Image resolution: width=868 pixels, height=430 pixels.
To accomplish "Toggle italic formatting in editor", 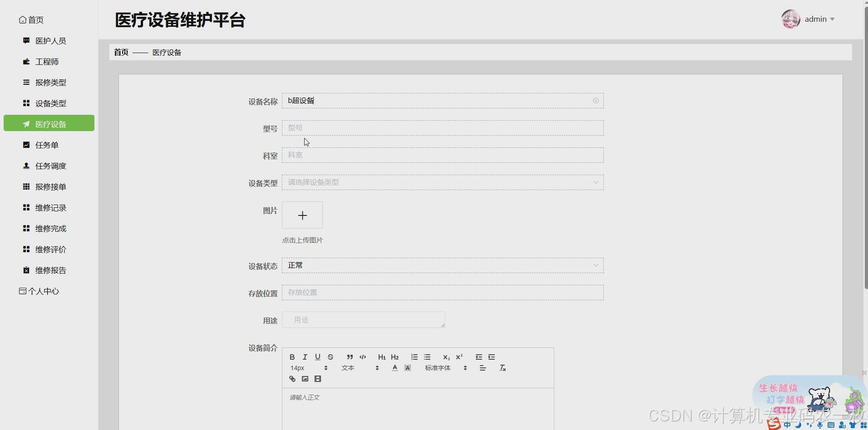I will pyautogui.click(x=305, y=357).
